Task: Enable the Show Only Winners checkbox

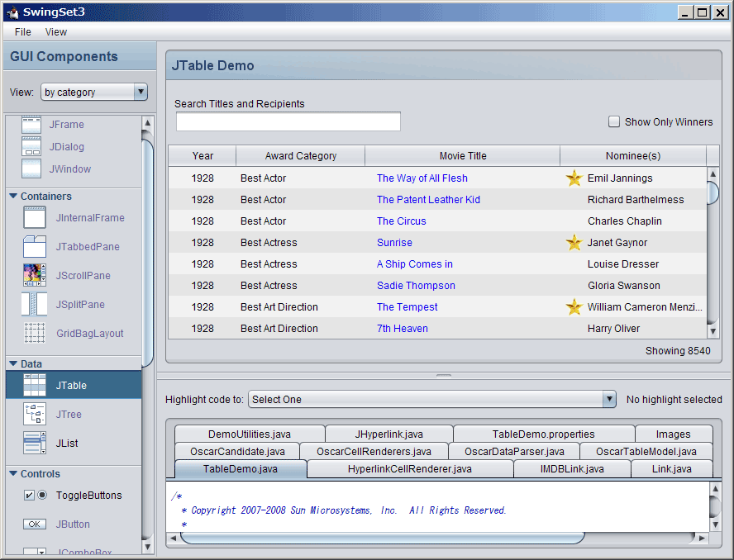Action: click(613, 121)
